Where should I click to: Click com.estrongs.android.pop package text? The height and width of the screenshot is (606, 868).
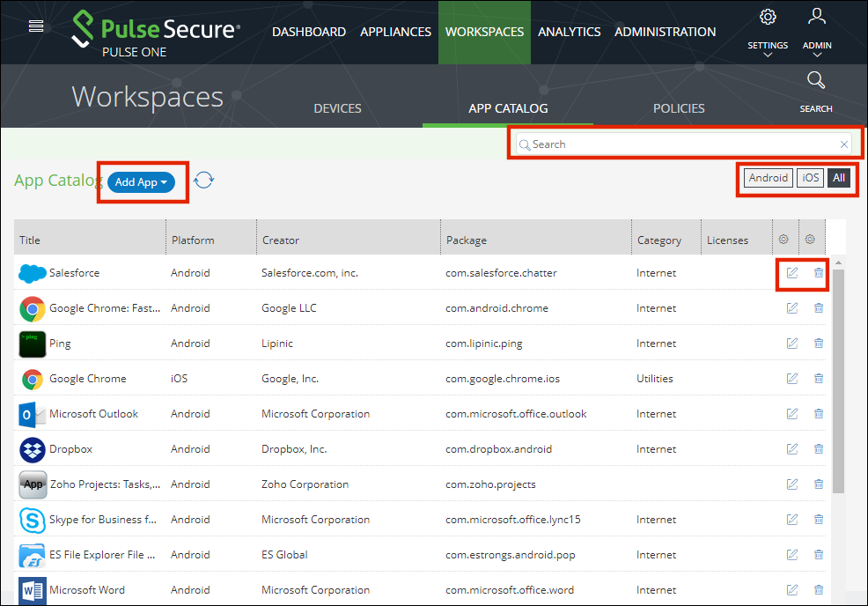pos(511,555)
